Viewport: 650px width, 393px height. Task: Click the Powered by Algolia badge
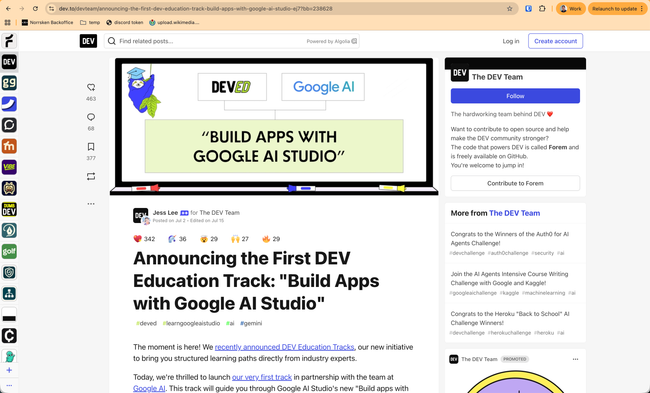[332, 41]
